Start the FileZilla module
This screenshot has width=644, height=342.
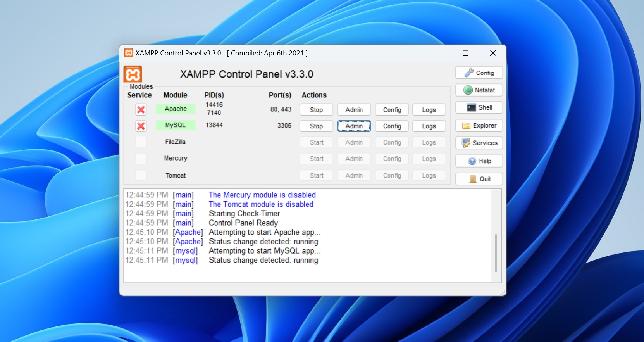(316, 142)
